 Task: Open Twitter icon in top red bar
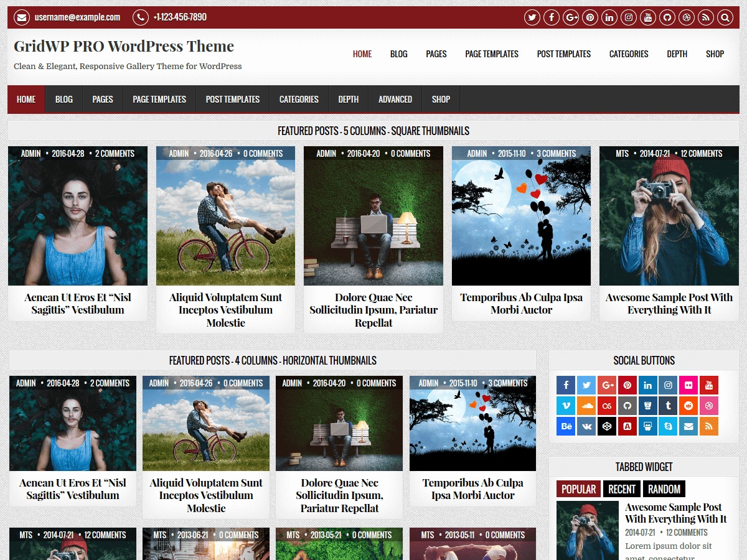pos(532,17)
